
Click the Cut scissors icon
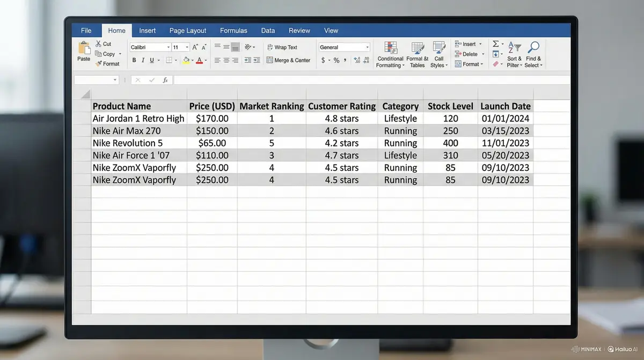pos(99,44)
